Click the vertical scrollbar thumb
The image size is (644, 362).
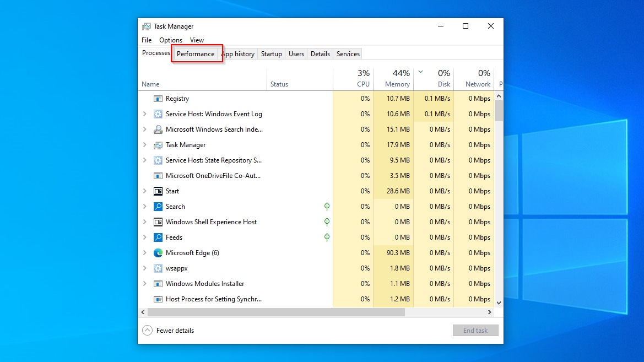tap(499, 111)
